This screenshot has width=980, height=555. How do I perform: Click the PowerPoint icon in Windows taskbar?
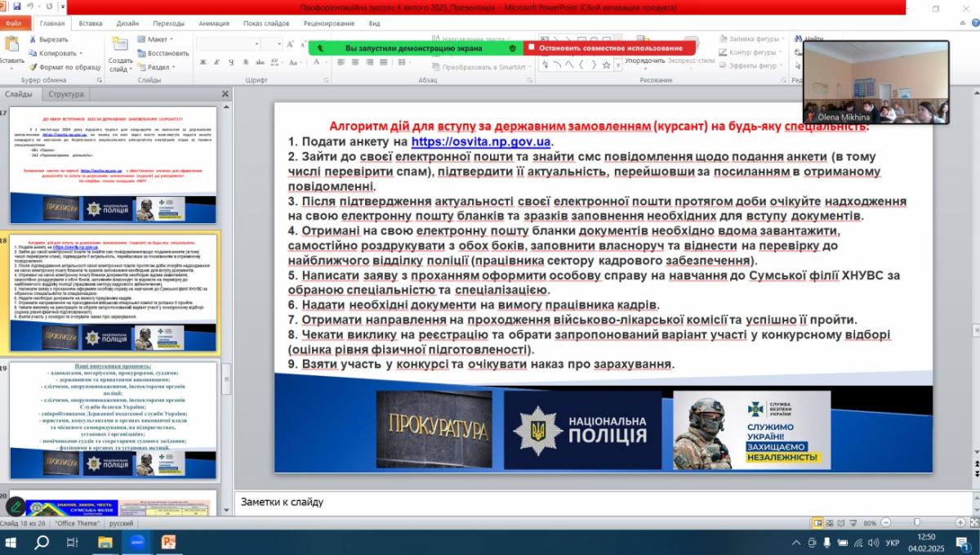point(168,542)
